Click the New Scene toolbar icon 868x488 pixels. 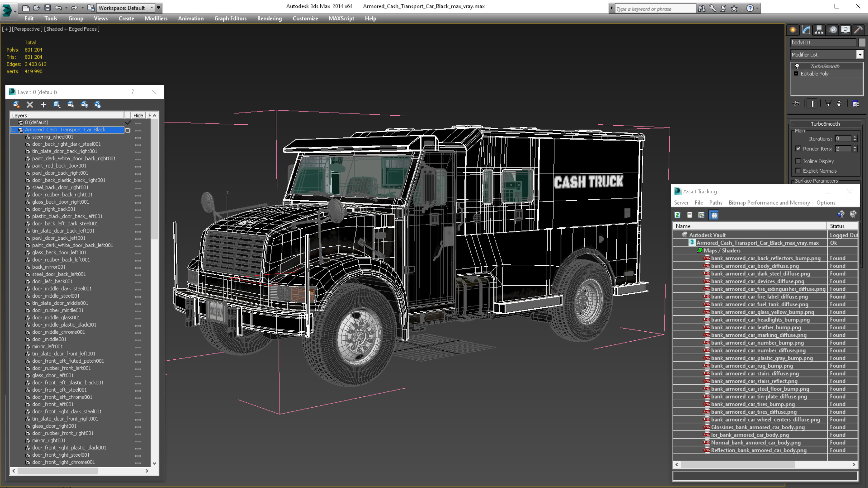click(x=26, y=8)
